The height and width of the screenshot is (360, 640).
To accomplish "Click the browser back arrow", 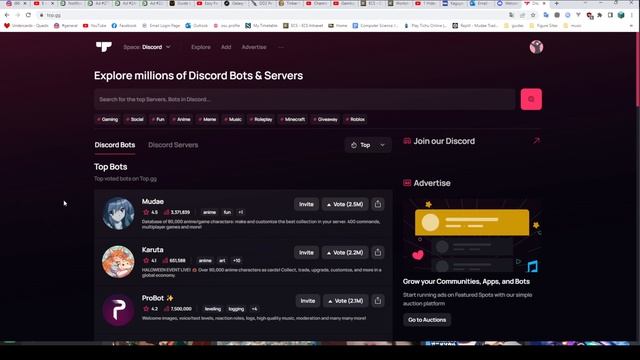I will 7,15.
